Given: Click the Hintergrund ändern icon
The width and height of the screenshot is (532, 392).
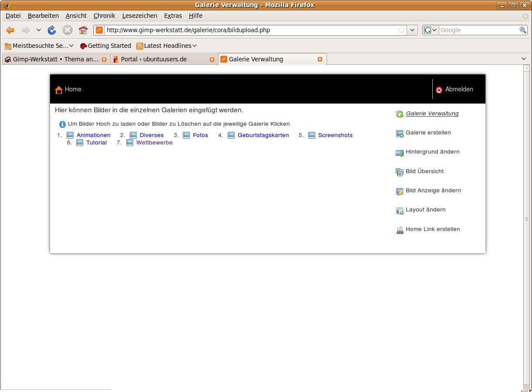Looking at the screenshot, I should point(400,153).
